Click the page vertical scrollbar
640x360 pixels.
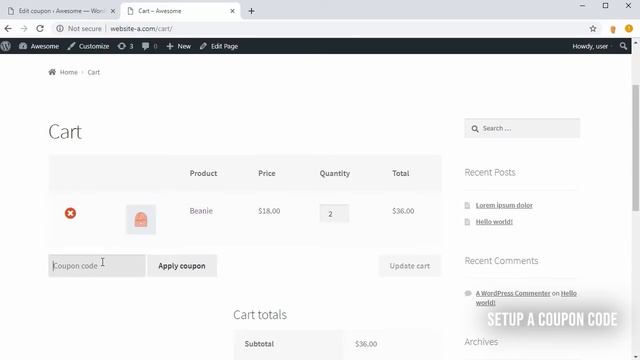636,148
